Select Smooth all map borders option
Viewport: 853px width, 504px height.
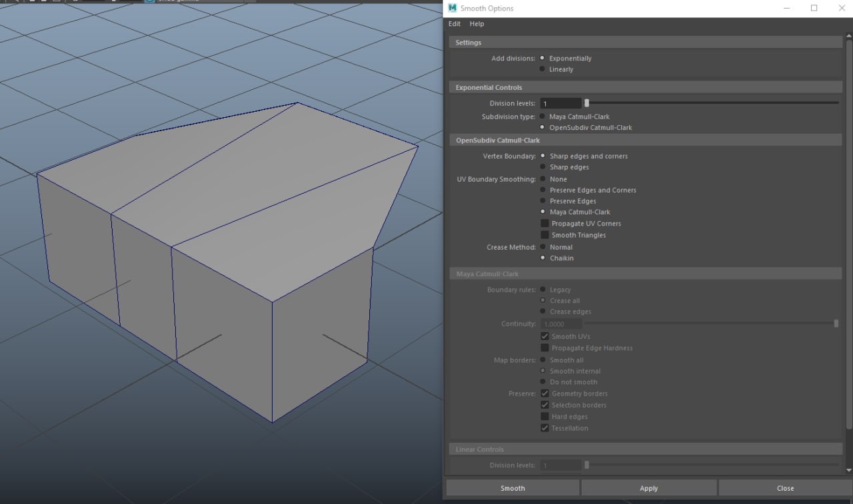click(x=542, y=360)
